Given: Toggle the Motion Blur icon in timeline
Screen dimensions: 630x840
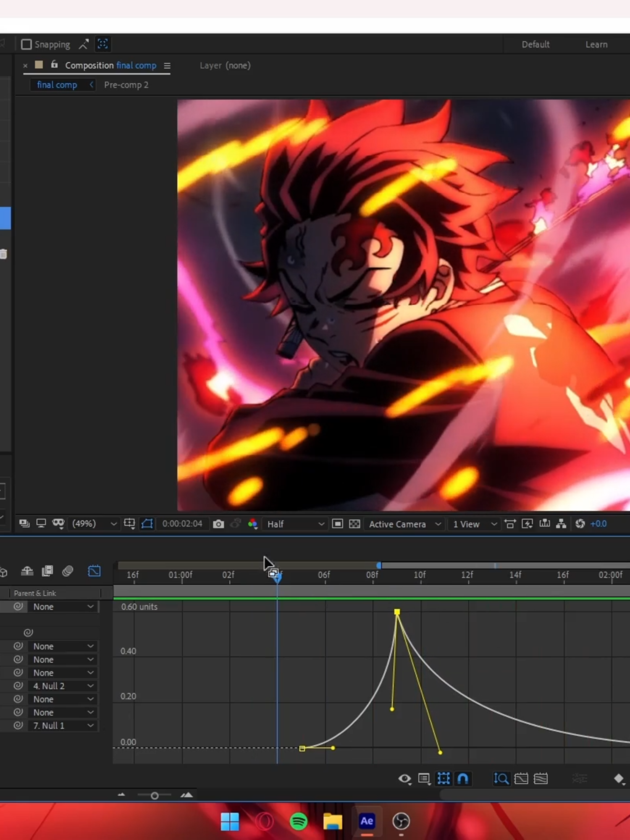Looking at the screenshot, I should 68,571.
